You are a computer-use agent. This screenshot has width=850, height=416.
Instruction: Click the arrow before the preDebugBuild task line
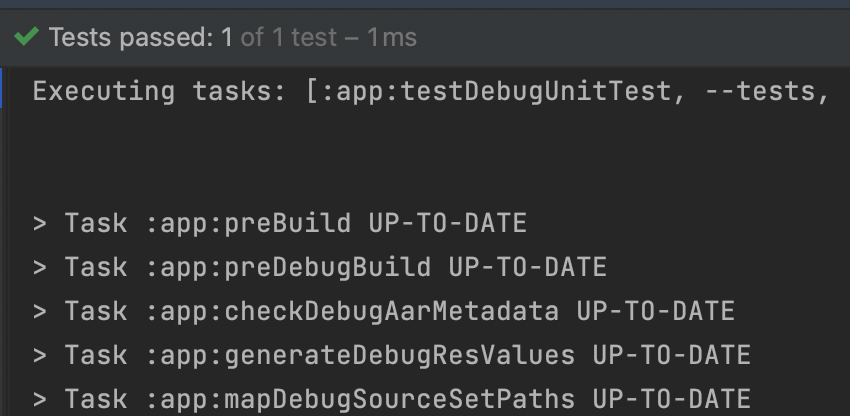pos(40,267)
